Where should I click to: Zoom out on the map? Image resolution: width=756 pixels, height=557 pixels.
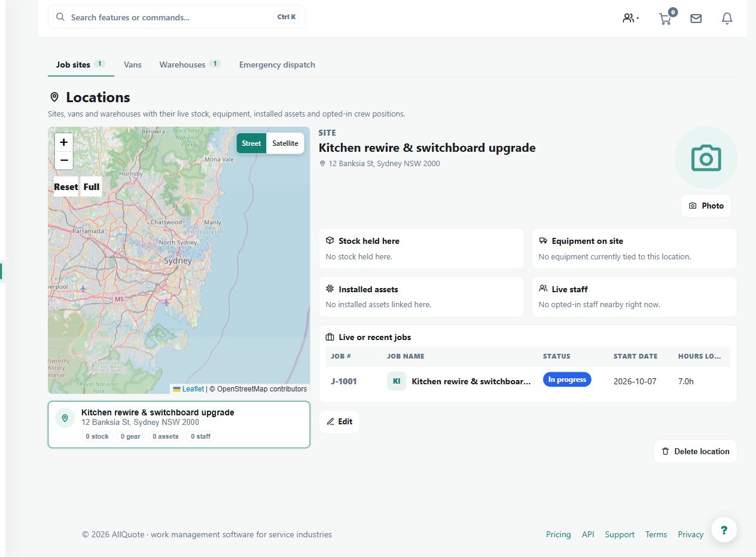[x=64, y=161]
